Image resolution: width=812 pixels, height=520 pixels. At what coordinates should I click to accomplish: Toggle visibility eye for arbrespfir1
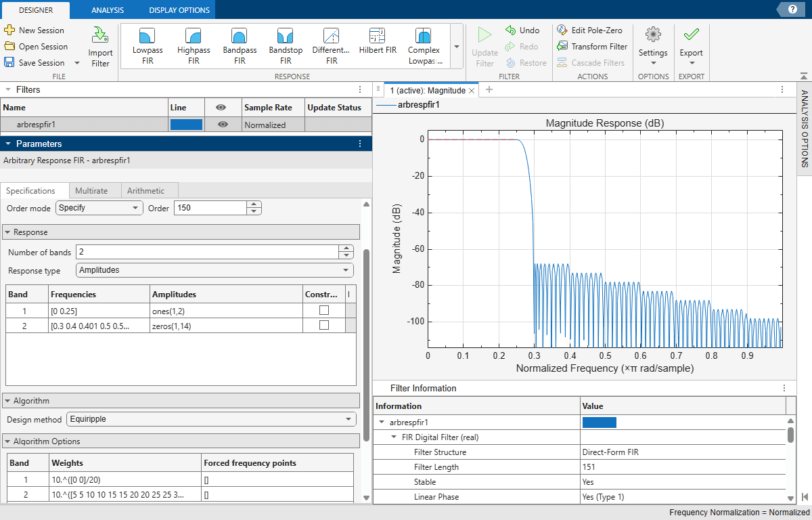223,125
